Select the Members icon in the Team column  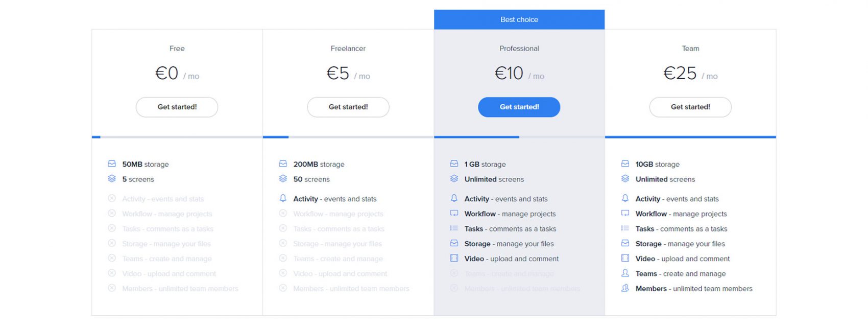pyautogui.click(x=625, y=288)
